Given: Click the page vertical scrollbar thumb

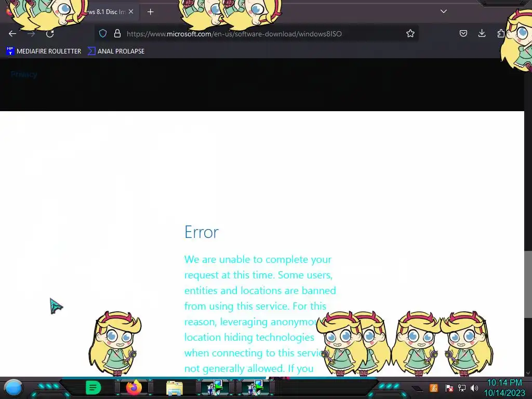Looking at the screenshot, I should 528,284.
